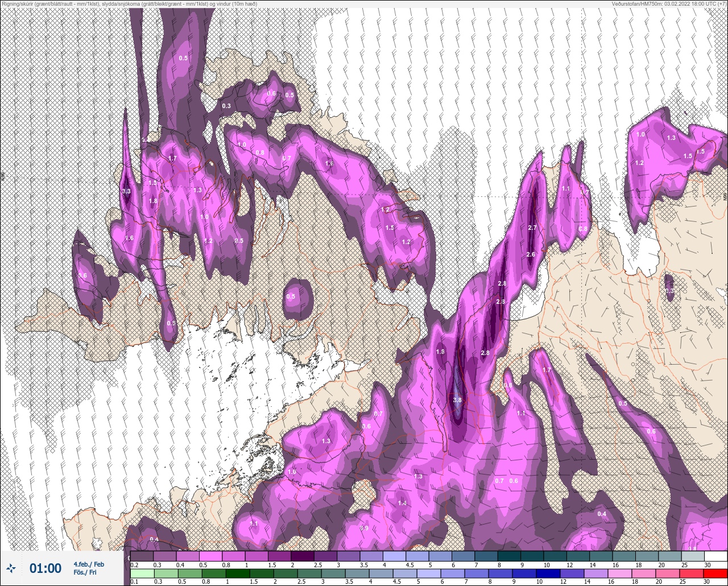Select upper legend magenta swatch between 0.5 and 0.8
The height and width of the screenshot is (586, 728).
pos(211,556)
